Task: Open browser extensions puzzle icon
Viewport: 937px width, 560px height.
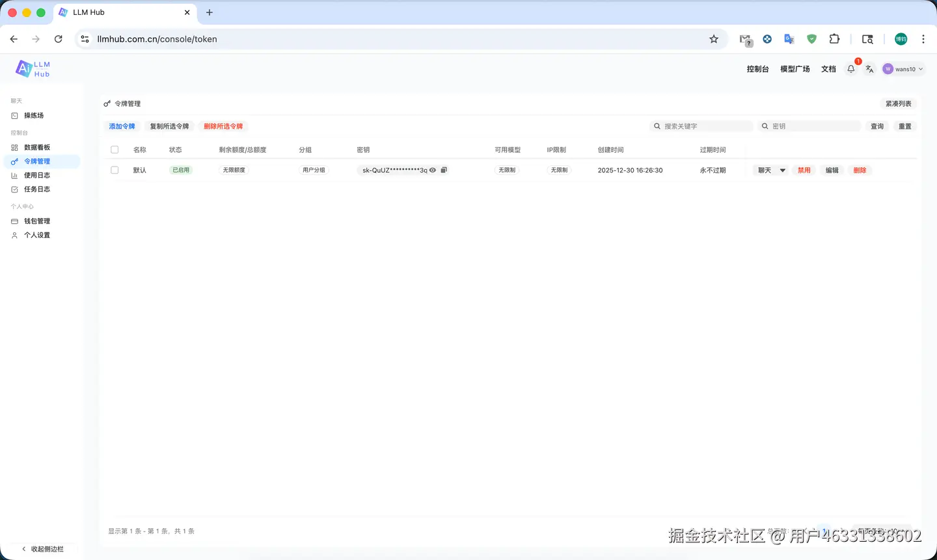Action: click(834, 39)
